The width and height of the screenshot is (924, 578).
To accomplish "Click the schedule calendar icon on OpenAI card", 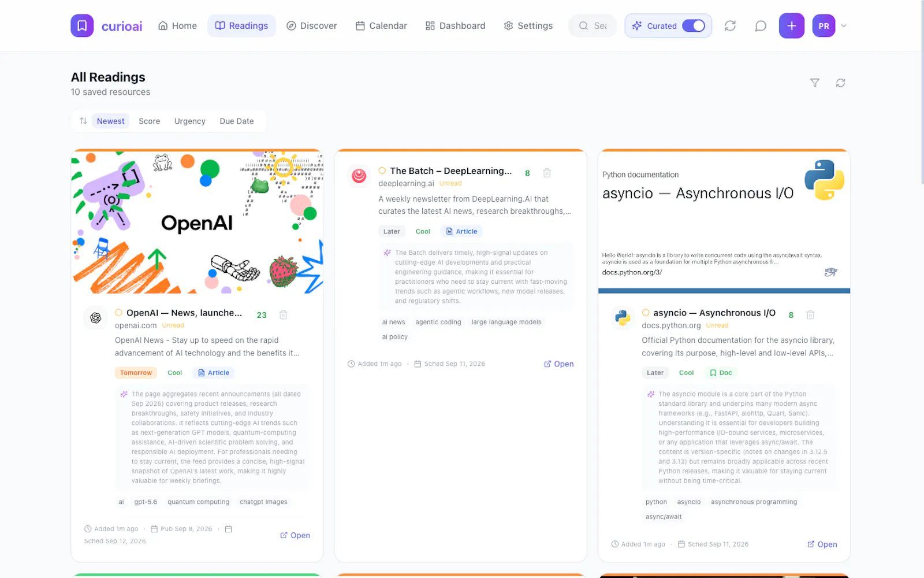I will click(228, 529).
